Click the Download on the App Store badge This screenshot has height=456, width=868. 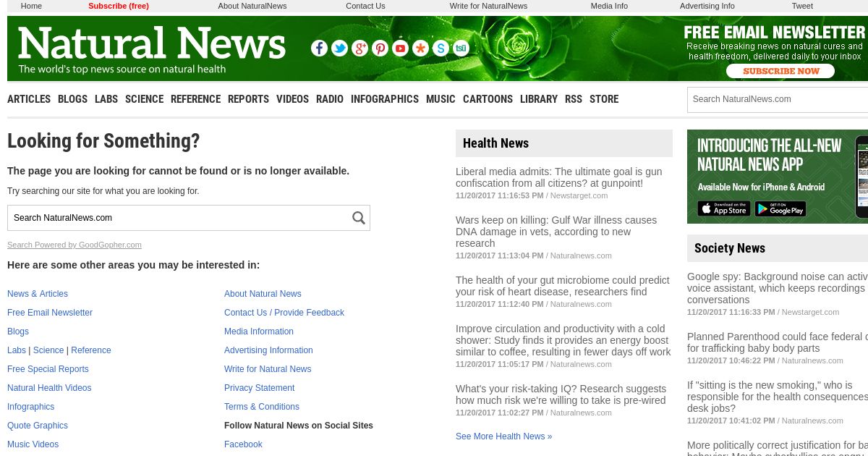(x=724, y=209)
